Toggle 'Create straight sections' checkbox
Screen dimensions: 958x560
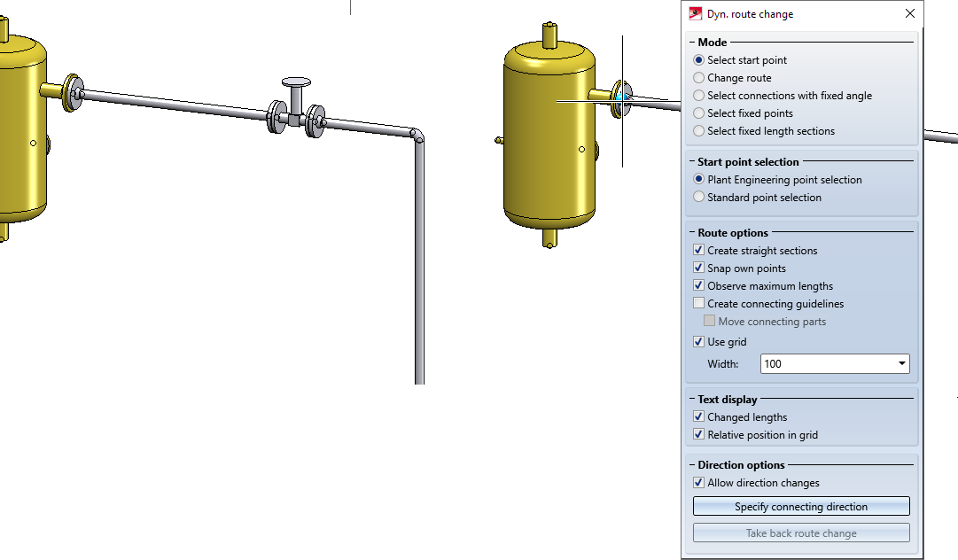[698, 250]
